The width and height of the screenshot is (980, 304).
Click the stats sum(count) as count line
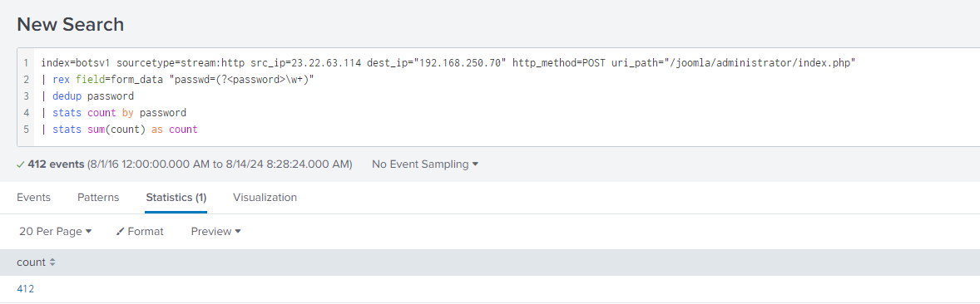click(x=119, y=130)
